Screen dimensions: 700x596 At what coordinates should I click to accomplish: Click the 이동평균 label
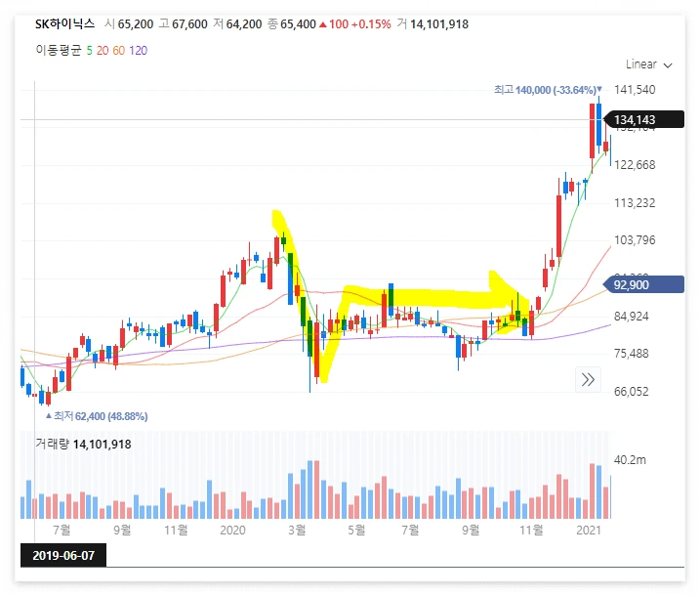click(x=59, y=50)
